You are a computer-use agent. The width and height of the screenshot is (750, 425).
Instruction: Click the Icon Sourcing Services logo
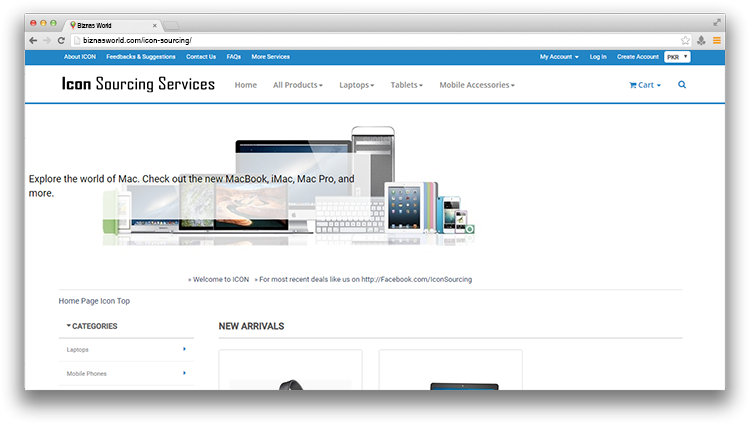pos(138,84)
